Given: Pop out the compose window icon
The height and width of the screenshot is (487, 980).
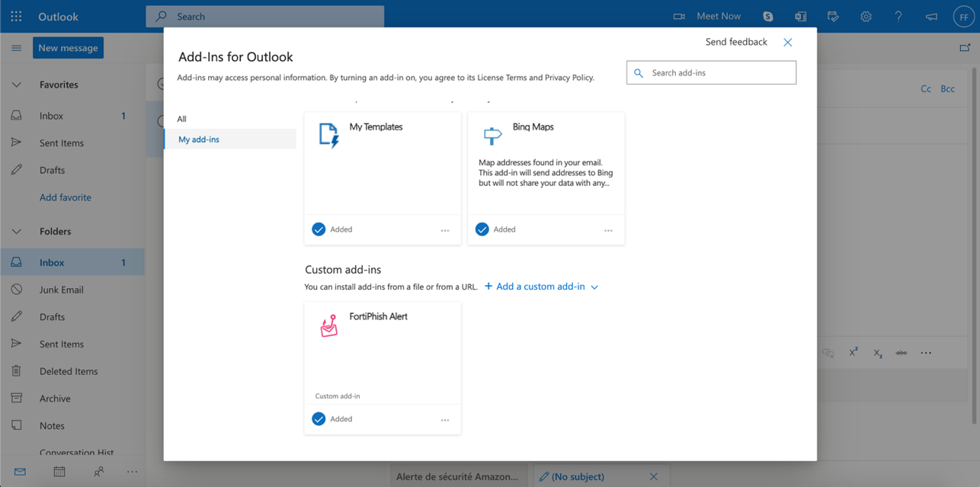Looking at the screenshot, I should [x=965, y=47].
